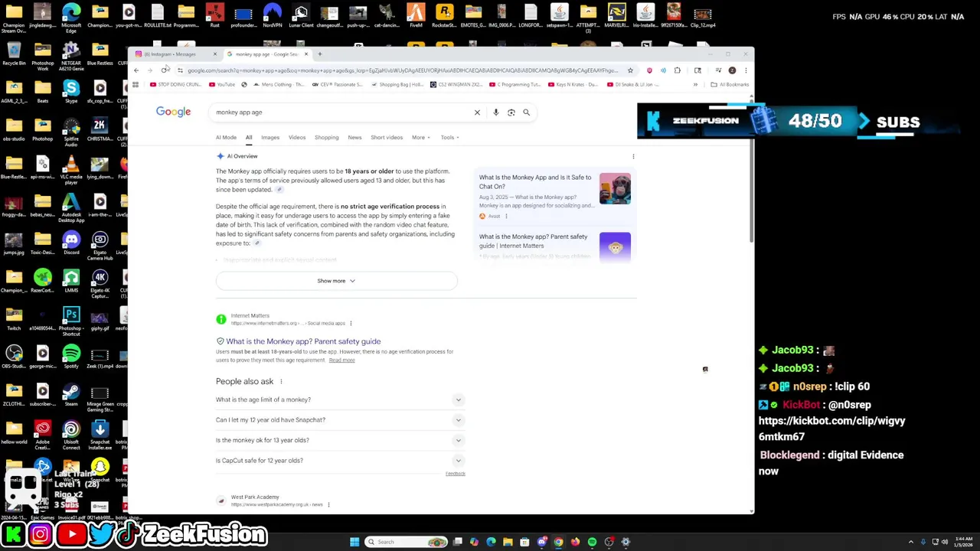Select the Short videos search tab
980x551 pixels.
pos(387,138)
